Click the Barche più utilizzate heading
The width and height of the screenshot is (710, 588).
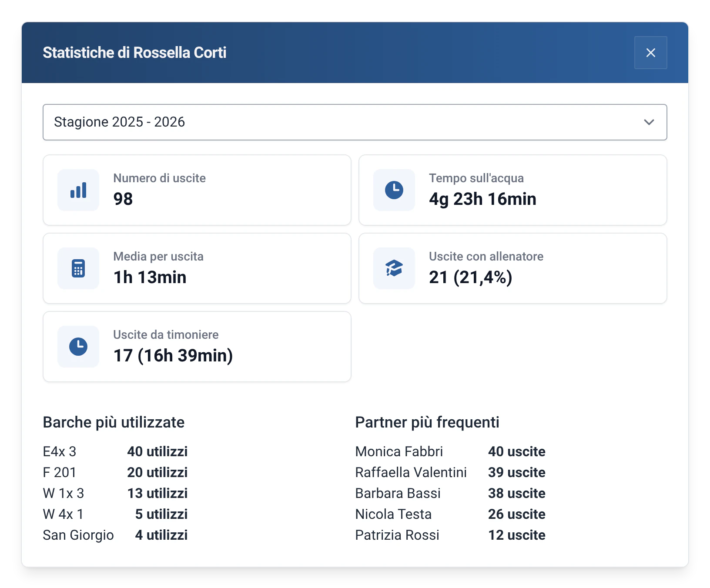coord(114,422)
